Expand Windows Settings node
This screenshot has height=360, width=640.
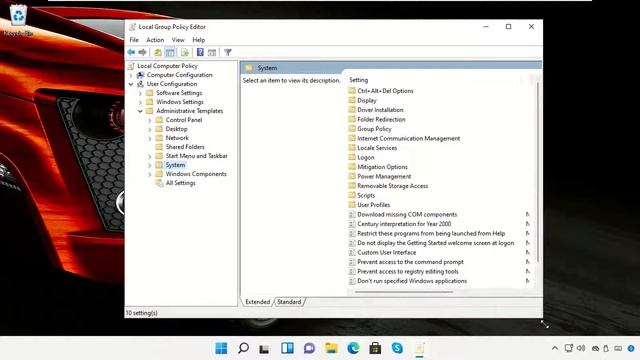pos(140,102)
